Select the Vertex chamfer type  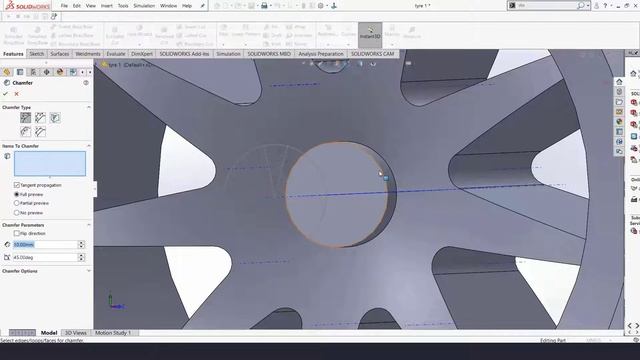coord(55,118)
